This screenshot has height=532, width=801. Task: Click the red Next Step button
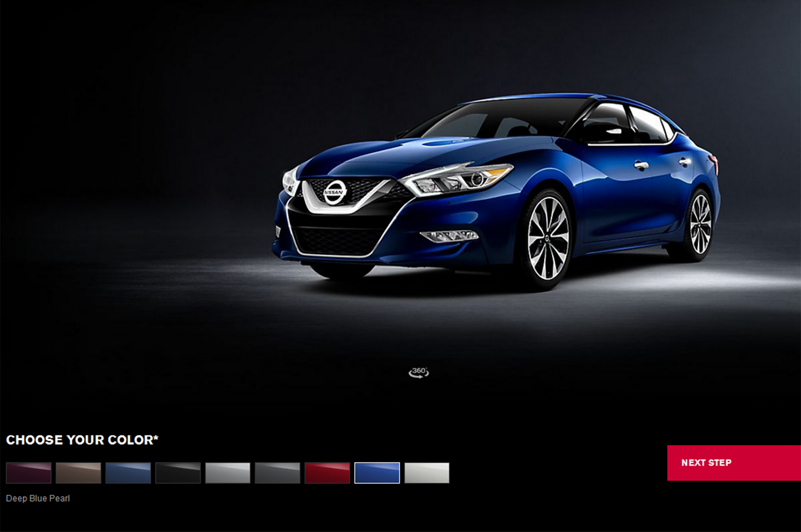734,463
